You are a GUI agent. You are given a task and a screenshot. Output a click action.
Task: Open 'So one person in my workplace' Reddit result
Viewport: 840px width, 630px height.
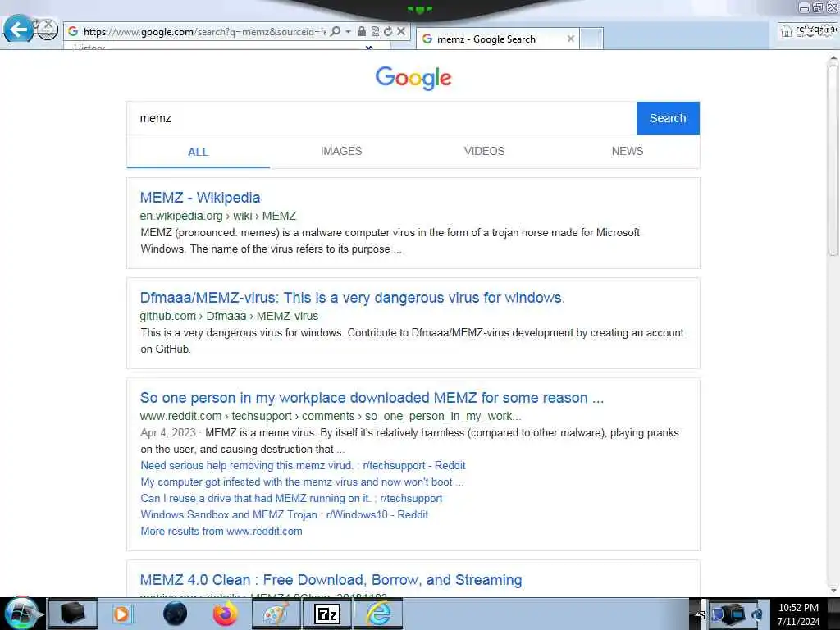click(x=372, y=398)
